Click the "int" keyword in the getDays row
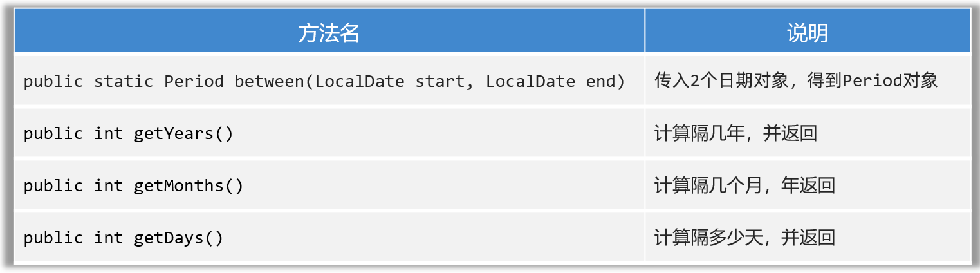The width and height of the screenshot is (980, 273). (108, 238)
